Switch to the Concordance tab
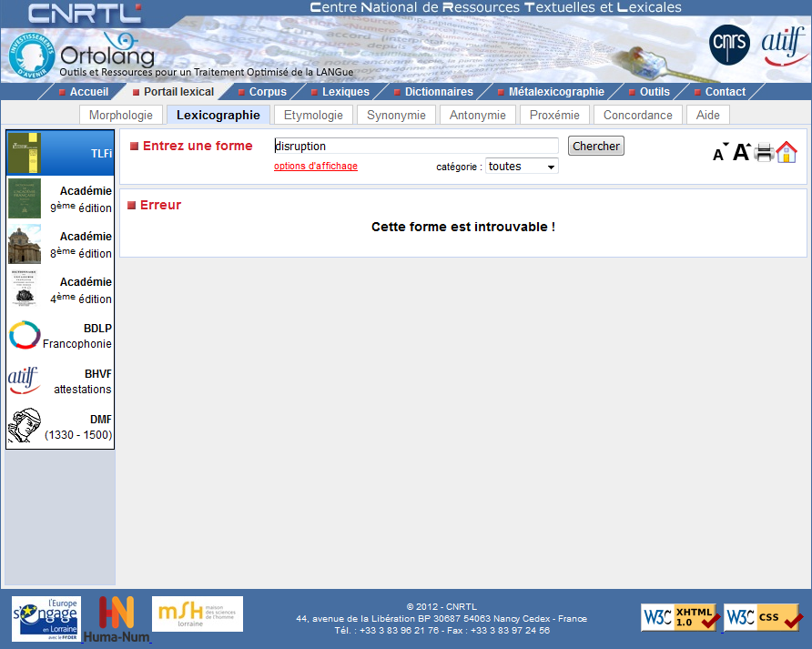 [638, 115]
